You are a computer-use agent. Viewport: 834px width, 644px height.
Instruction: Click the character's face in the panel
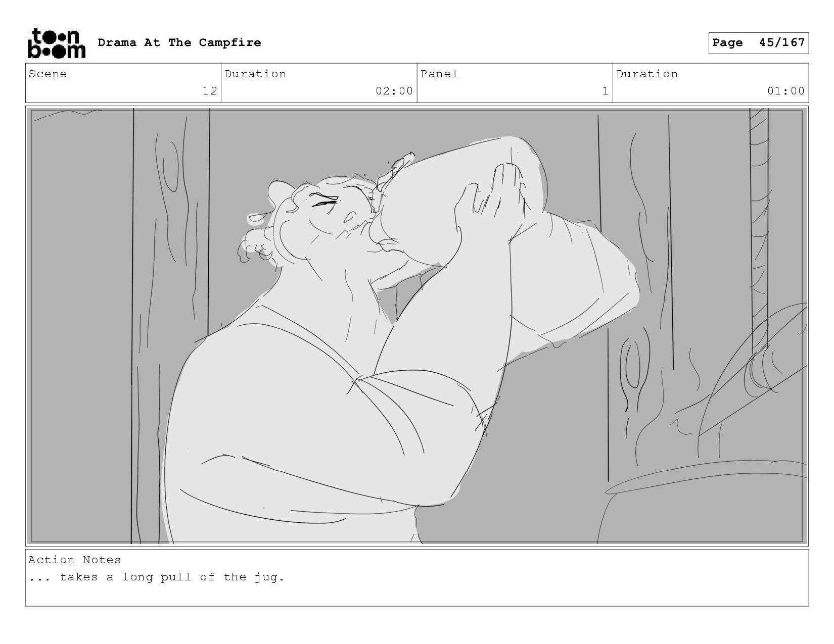323,222
